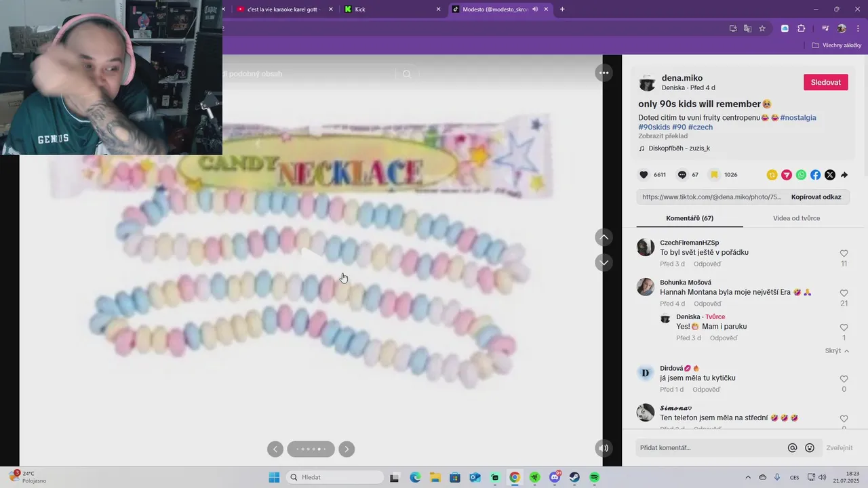Click the yellow repost icon
Screen dimensions: 868x488
[x=772, y=175]
